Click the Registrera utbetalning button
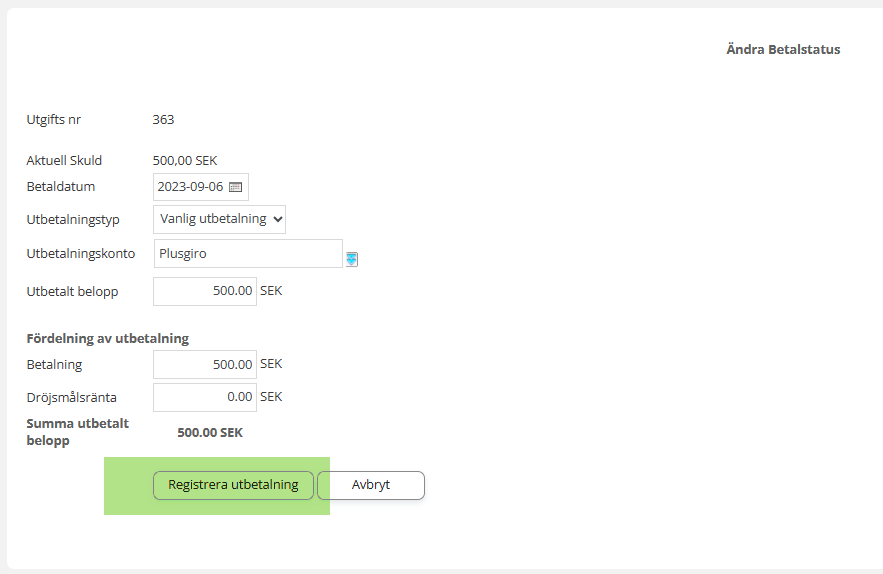Viewport: 883px width, 574px height. click(233, 485)
